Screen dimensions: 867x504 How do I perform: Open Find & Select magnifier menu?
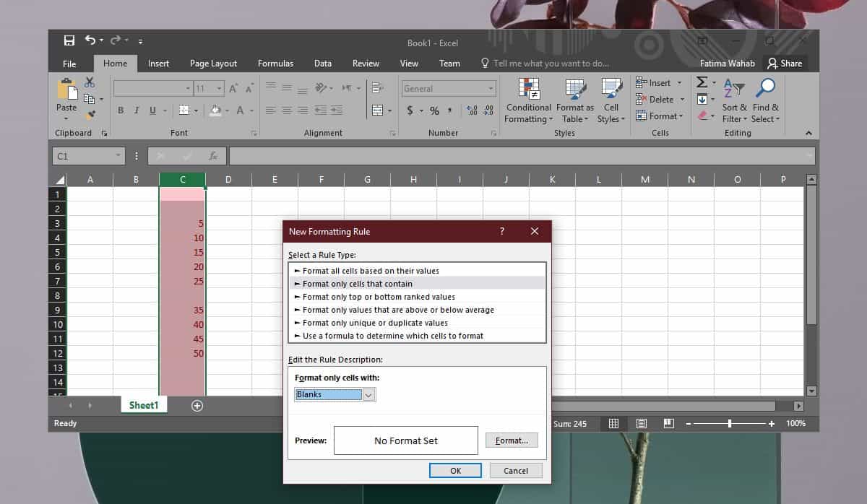765,100
